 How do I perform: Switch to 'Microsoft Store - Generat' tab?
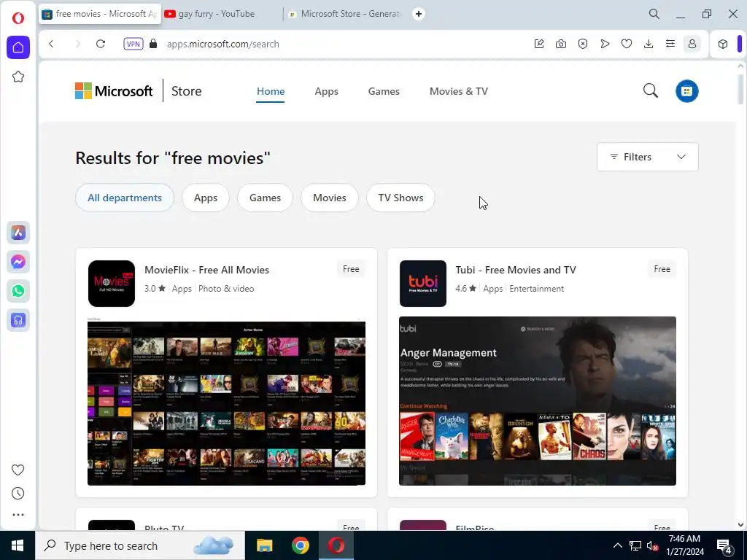click(x=345, y=14)
